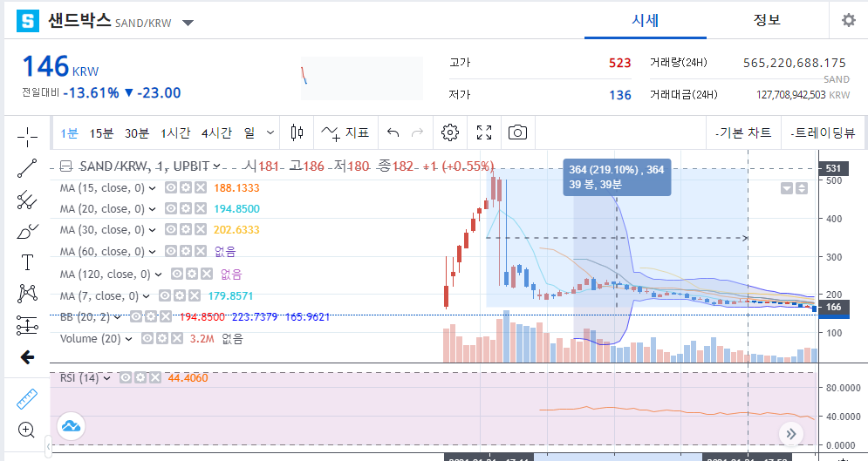
Task: Open page settings gear at top right
Action: coord(848,20)
